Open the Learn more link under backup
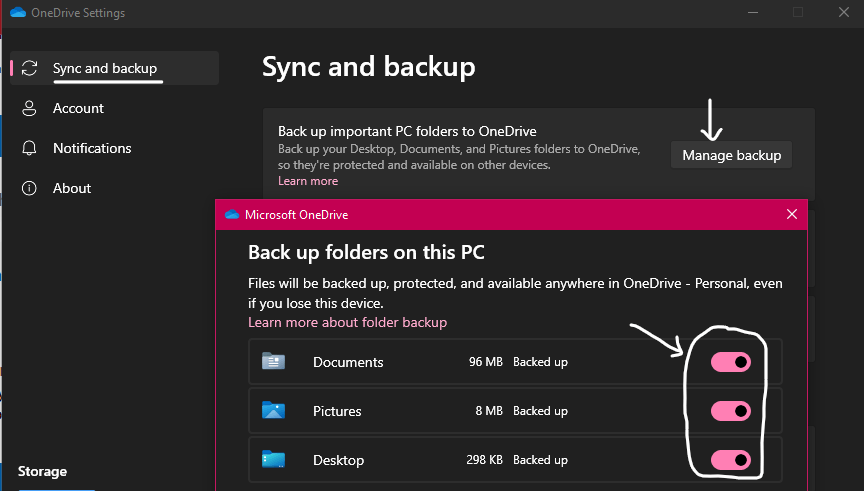Screen dimensions: 864x491 click(x=308, y=181)
